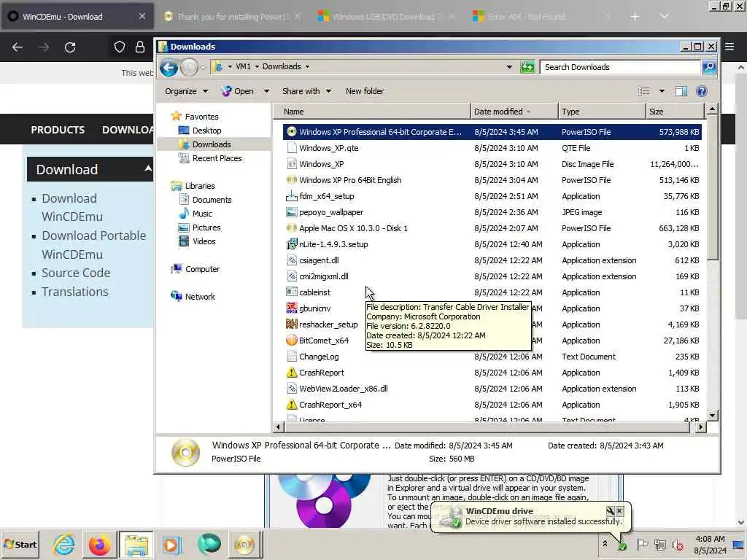Open Firefox from the taskbar
Image resolution: width=747 pixels, height=560 pixels.
coord(99,544)
